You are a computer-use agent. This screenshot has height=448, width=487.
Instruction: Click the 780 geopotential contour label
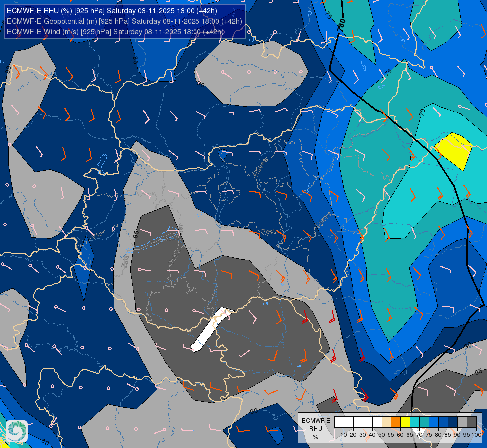(x=341, y=25)
